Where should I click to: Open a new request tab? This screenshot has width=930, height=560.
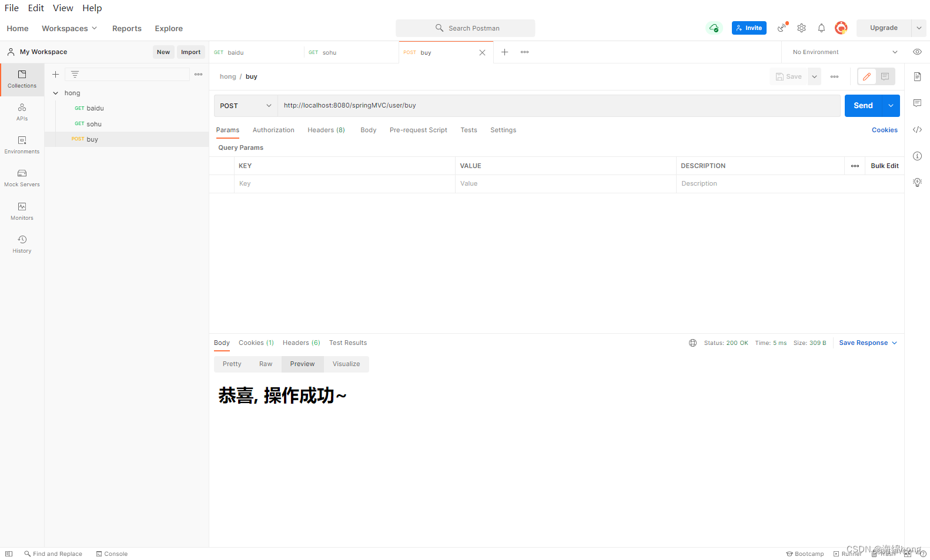504,52
